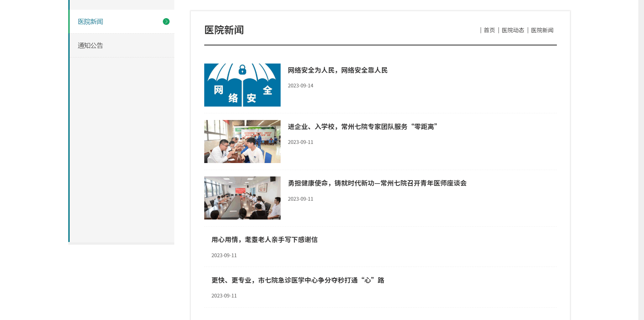Open the conference room meeting photo
Screen dimensions: 644x320
pyautogui.click(x=242, y=198)
